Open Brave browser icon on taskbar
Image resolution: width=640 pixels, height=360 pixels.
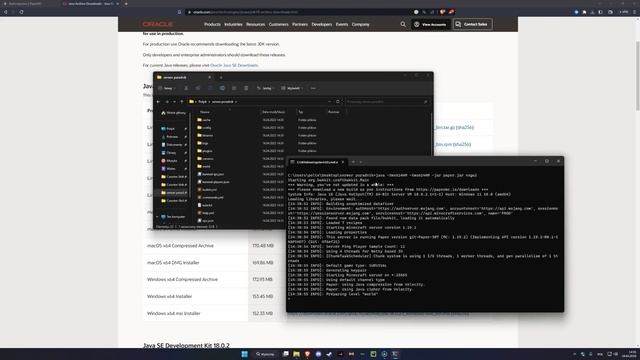(307, 354)
